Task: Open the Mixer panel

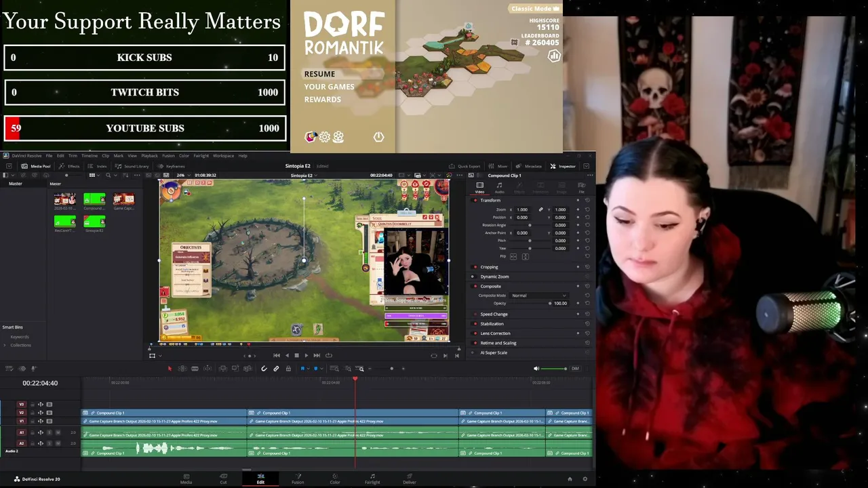Action: pos(498,166)
